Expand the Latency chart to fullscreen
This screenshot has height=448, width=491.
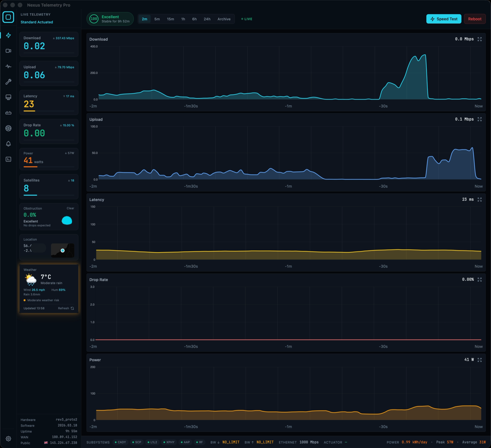480,199
